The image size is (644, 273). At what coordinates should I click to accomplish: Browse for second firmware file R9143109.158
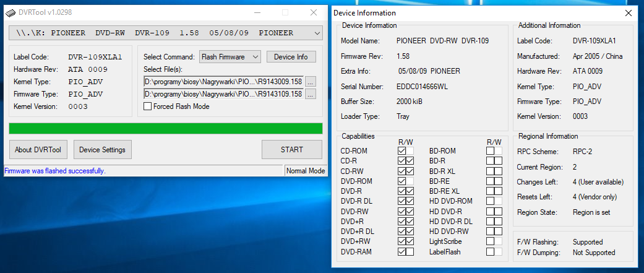click(311, 94)
